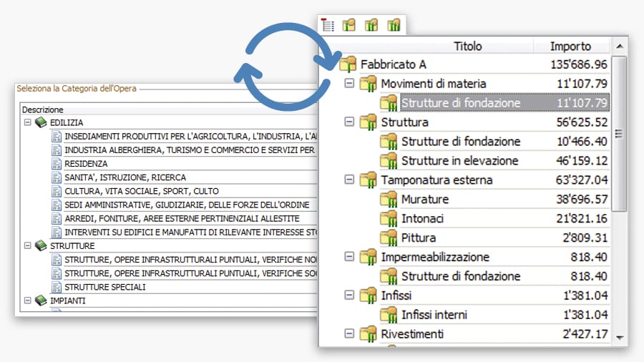644x362 pixels.
Task: Click the green book icon beside EDILIZIA
Action: pyautogui.click(x=41, y=123)
